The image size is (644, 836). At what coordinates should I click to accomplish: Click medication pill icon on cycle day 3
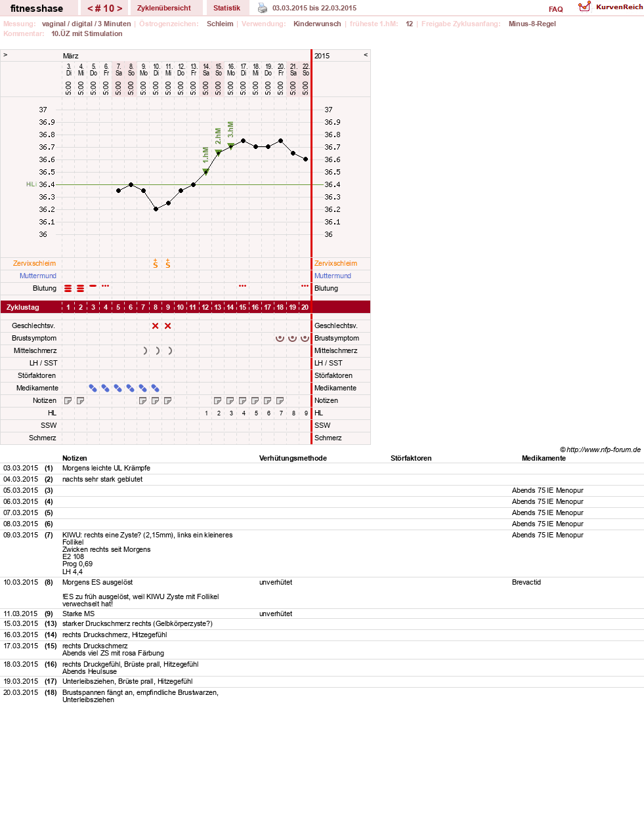pos(93,388)
